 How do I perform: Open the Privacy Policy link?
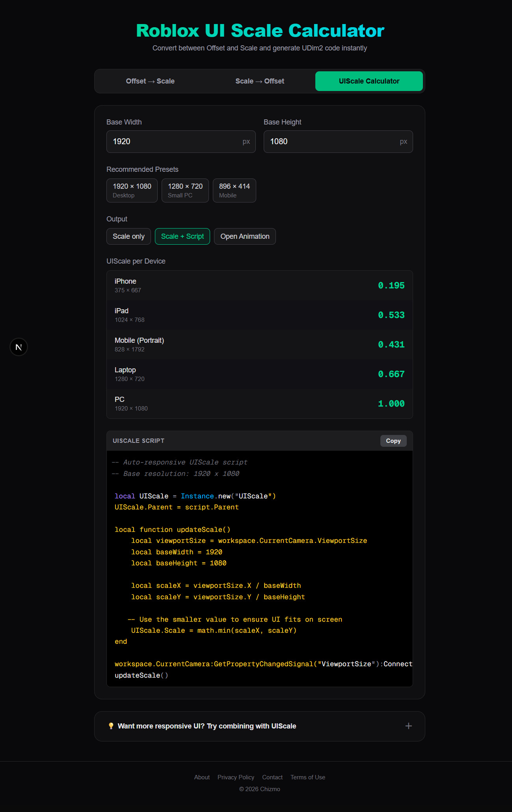coord(236,777)
